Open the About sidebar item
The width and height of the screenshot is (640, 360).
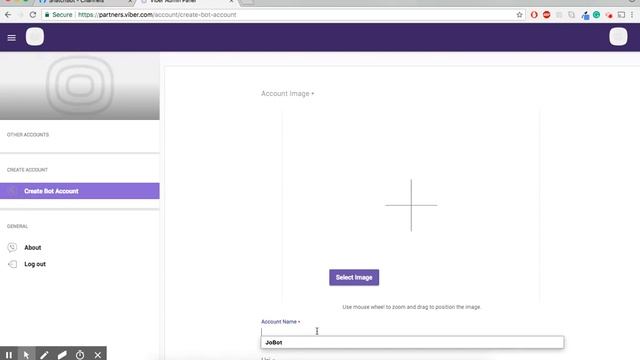coord(33,247)
